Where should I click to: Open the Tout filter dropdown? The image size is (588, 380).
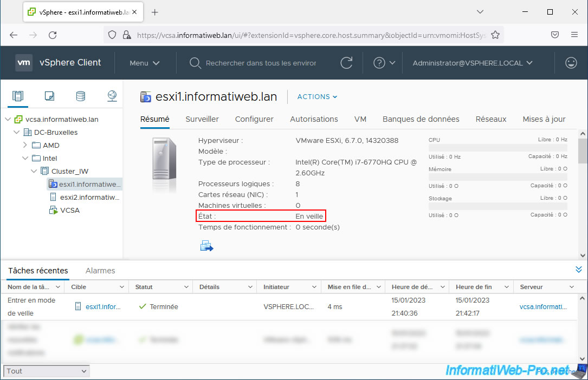point(47,371)
